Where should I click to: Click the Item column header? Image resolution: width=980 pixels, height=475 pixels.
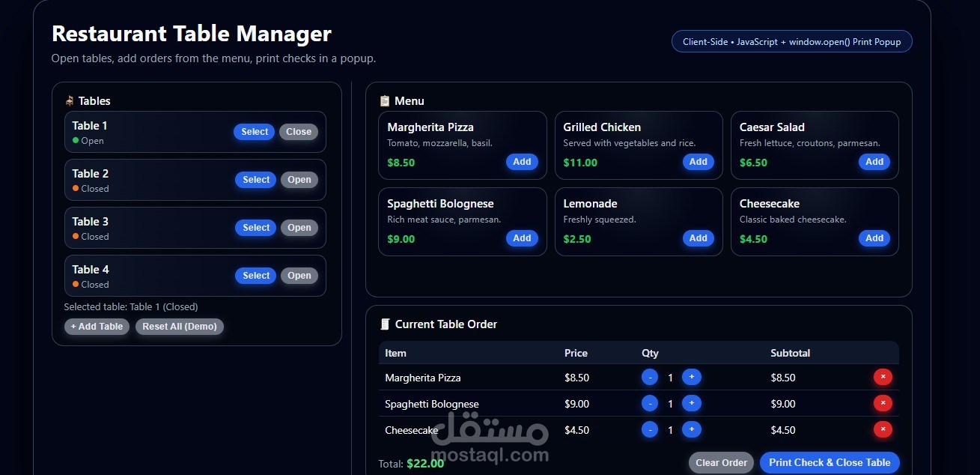(395, 353)
